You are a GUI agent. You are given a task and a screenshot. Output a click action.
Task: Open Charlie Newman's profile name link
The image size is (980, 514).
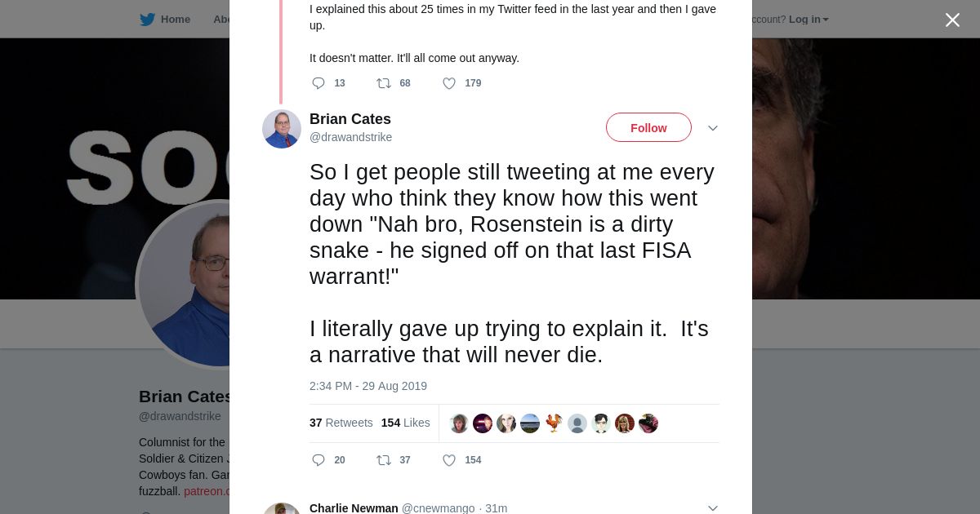[354, 508]
